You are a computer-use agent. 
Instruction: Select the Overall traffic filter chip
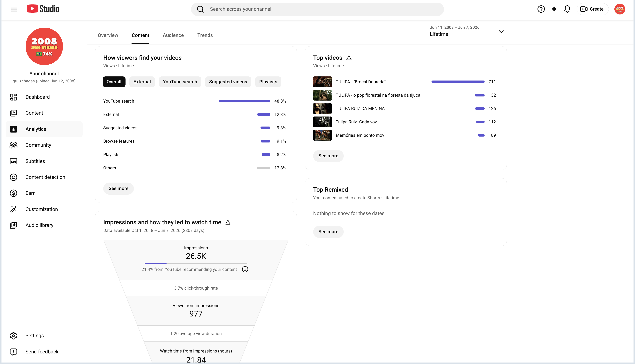tap(114, 82)
